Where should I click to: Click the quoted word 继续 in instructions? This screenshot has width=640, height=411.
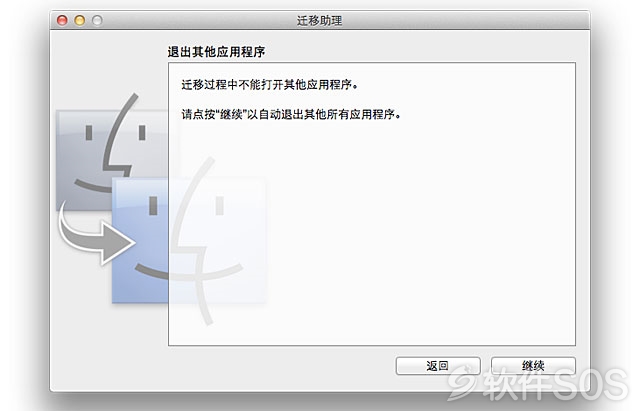click(231, 114)
